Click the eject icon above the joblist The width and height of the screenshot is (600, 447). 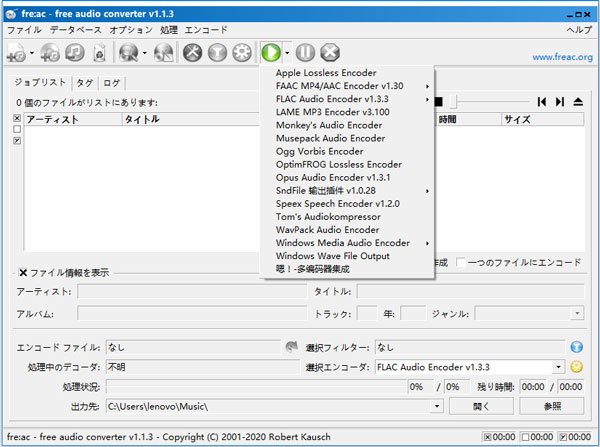pyautogui.click(x=578, y=102)
